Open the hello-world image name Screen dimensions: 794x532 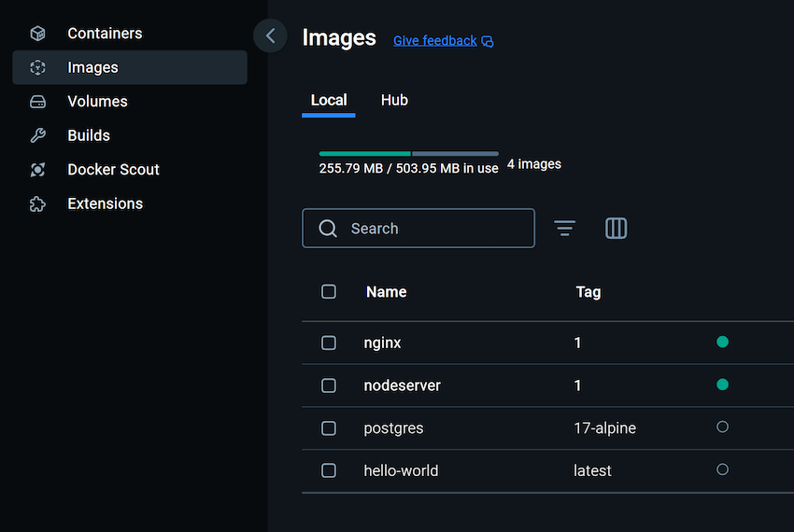(401, 470)
